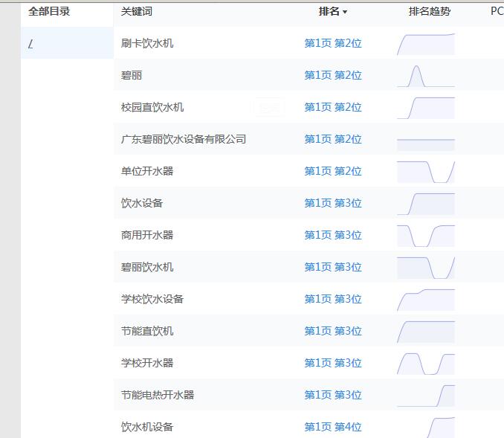View trend chart for 碧丽饮水机

point(426,268)
